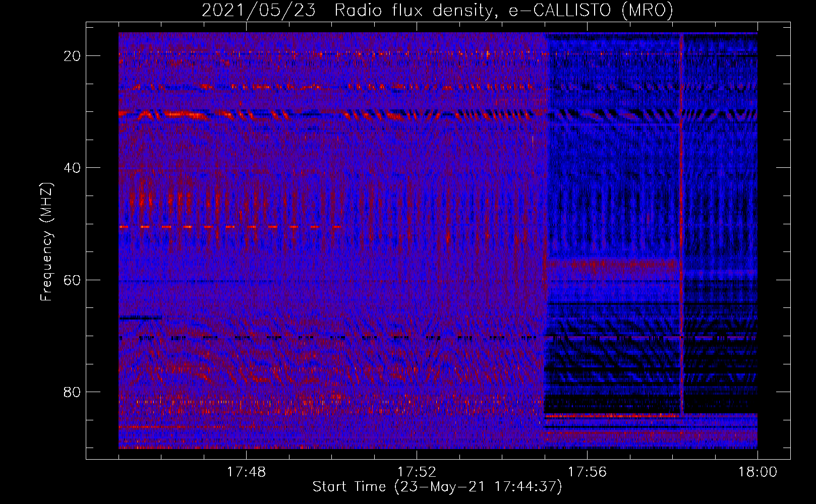
Task: Click the 17:52 time tick label
Action: tap(417, 472)
